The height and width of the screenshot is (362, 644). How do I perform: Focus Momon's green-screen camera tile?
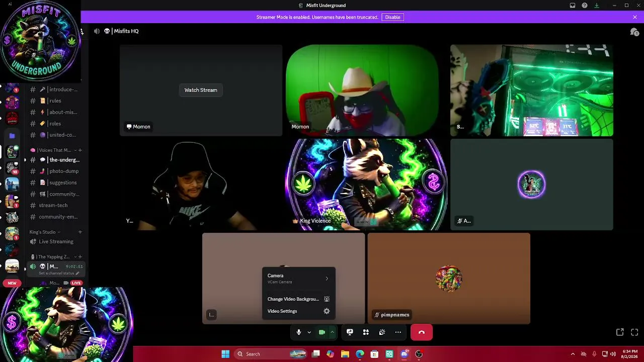[x=362, y=90]
